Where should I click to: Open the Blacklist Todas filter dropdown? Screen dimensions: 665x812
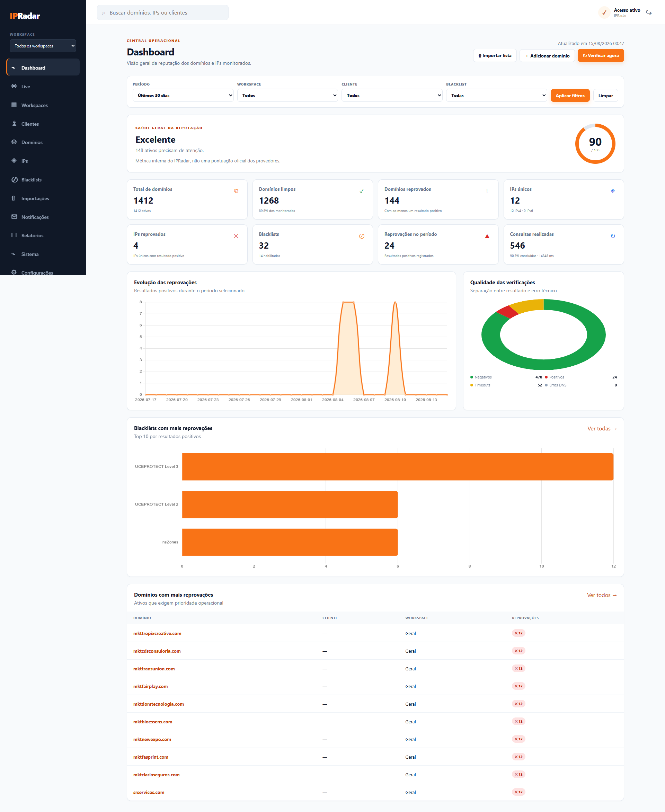[496, 95]
